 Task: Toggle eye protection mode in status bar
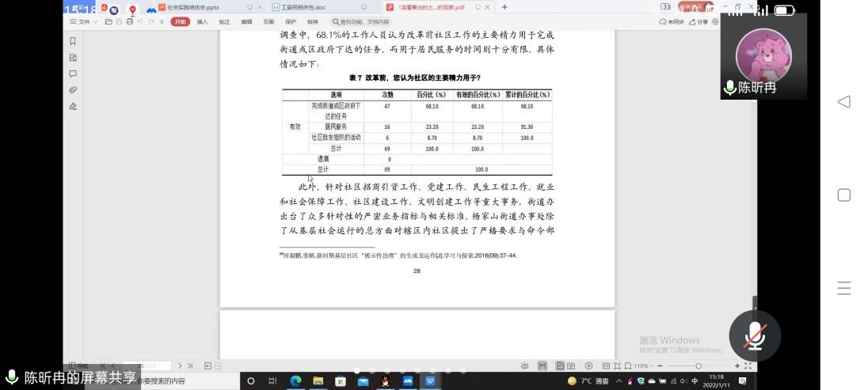[x=524, y=366]
